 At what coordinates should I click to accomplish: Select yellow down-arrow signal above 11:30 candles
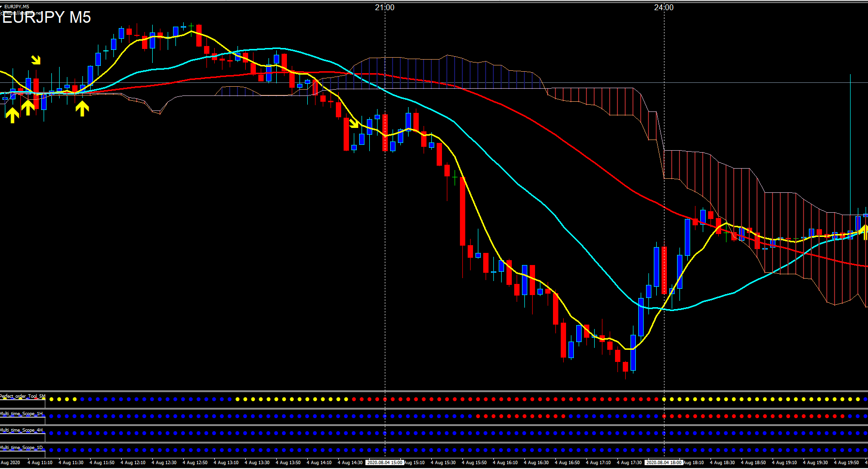pos(36,60)
